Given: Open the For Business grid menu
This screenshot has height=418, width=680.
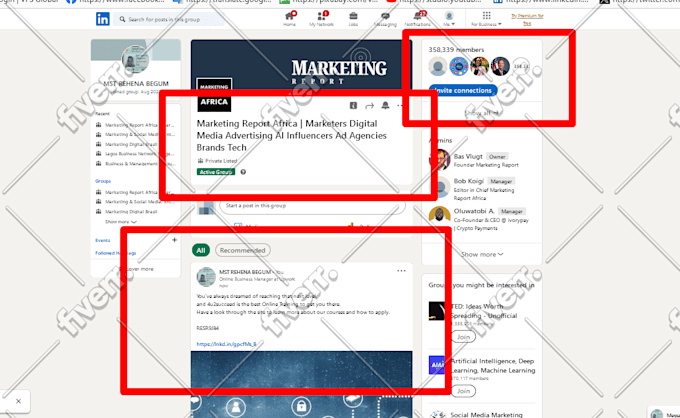Looking at the screenshot, I should 486,18.
